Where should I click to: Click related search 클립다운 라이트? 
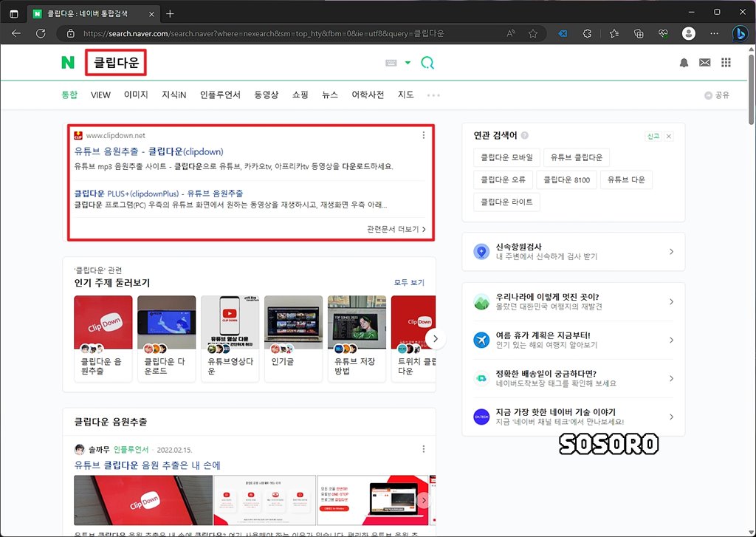tap(506, 202)
